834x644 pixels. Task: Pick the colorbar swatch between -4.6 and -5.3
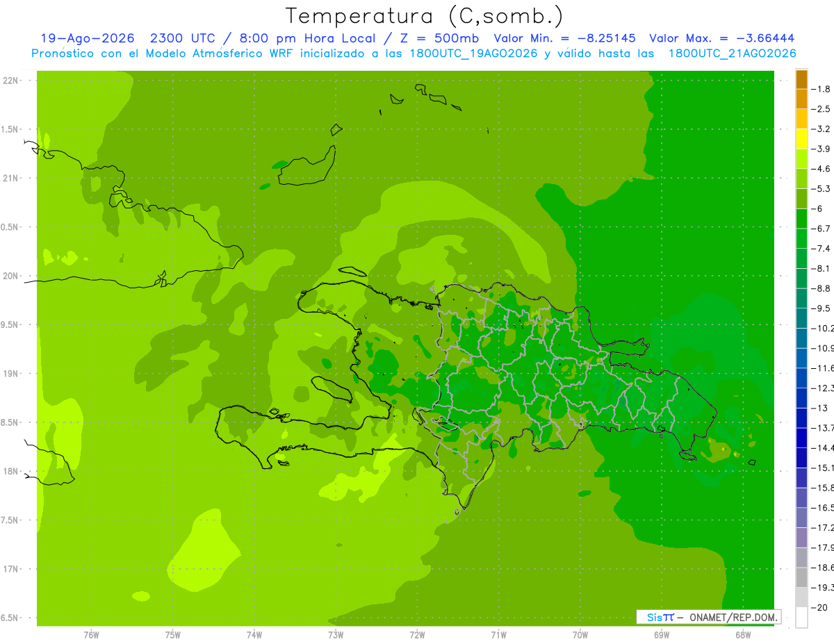[801, 179]
